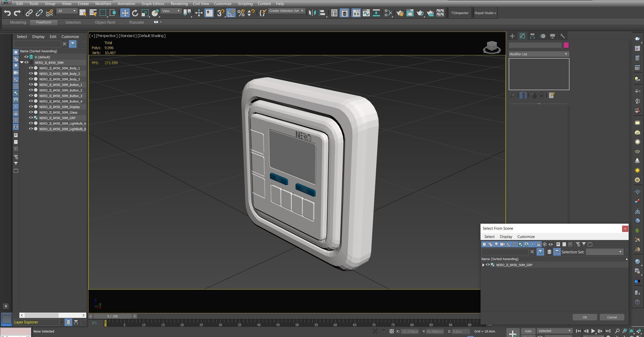Open the Modifier List dropdown

click(539, 54)
